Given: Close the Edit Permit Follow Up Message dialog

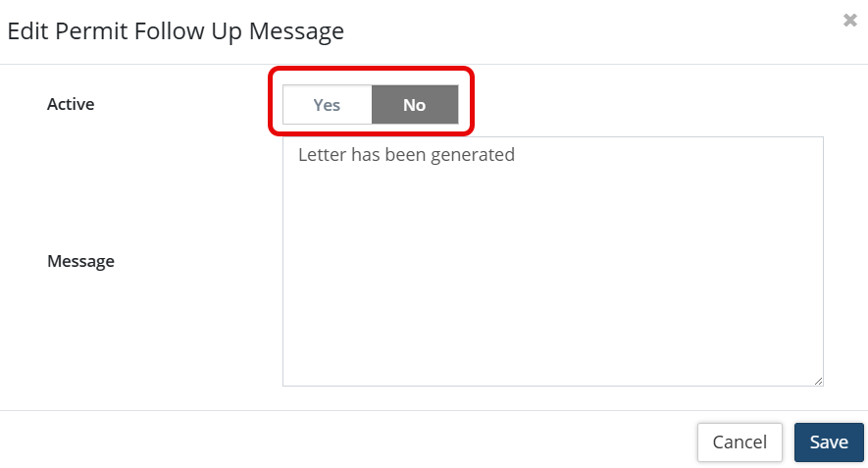Looking at the screenshot, I should [849, 21].
